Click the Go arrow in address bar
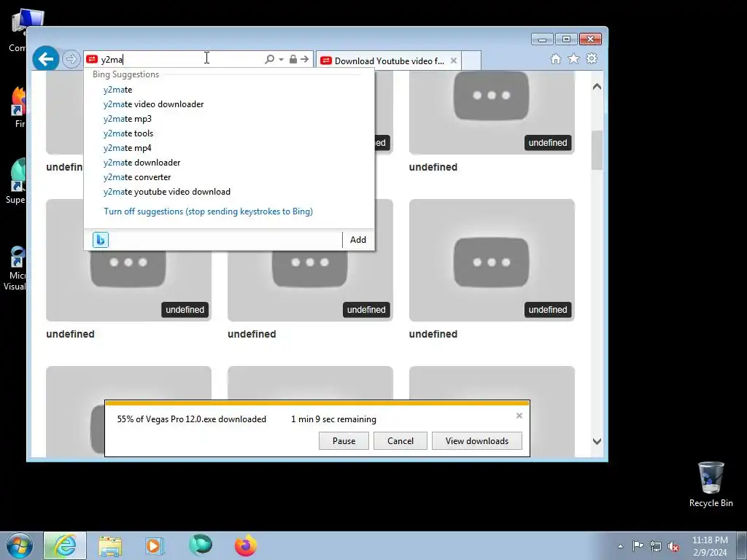The image size is (747, 560). pos(304,59)
